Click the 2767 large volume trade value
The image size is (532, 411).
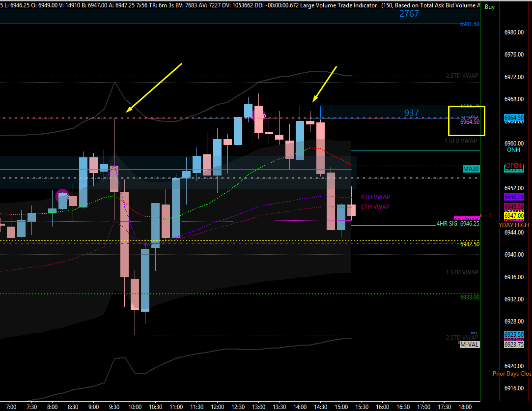[408, 14]
